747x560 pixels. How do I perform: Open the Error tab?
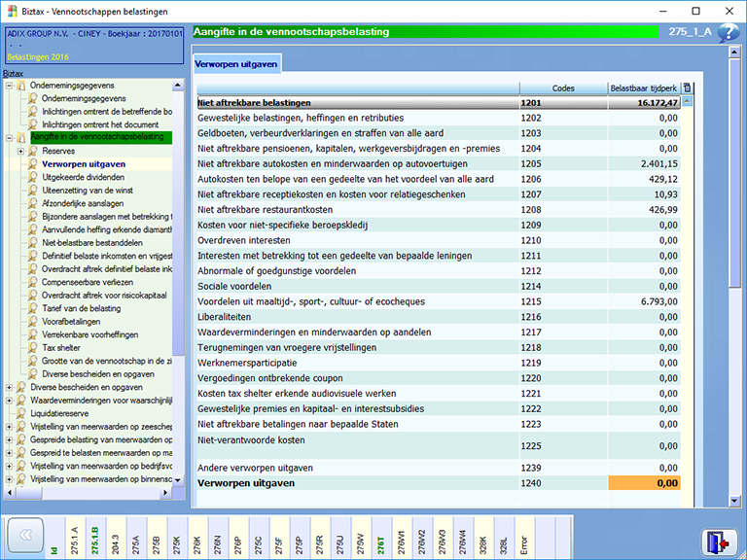coord(524,538)
